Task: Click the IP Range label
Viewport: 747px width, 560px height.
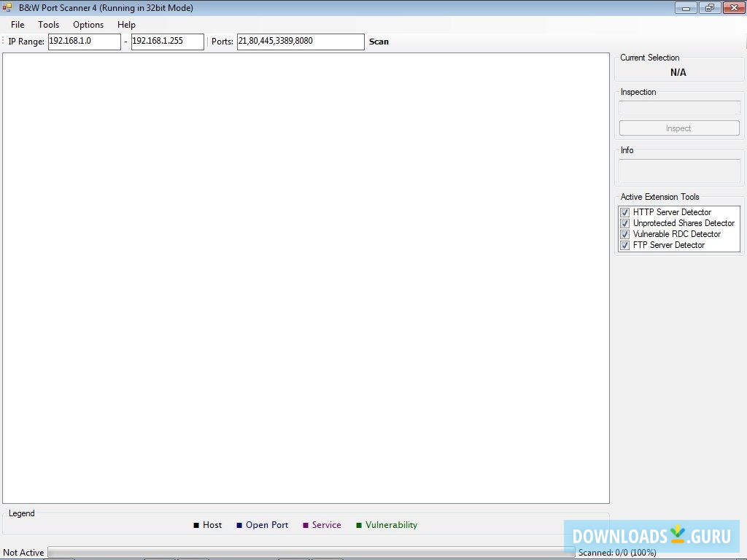Action: tap(26, 42)
